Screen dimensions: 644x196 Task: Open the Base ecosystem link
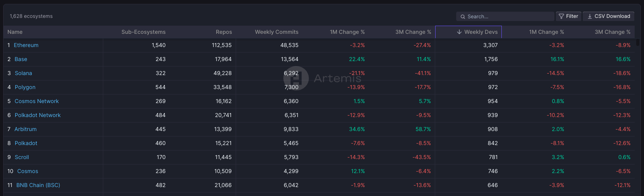pos(21,59)
